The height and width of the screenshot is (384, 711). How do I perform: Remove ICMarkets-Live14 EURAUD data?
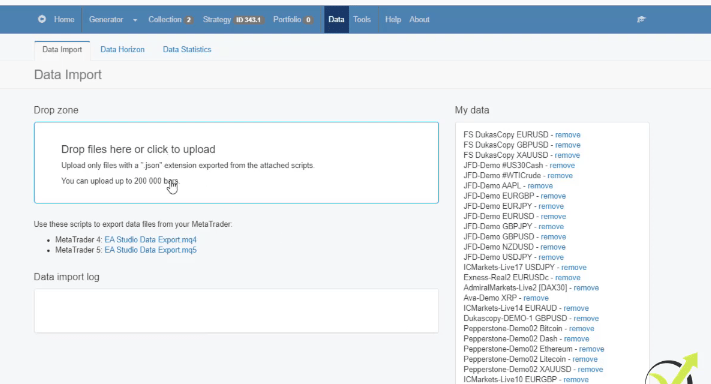pyautogui.click(x=576, y=308)
